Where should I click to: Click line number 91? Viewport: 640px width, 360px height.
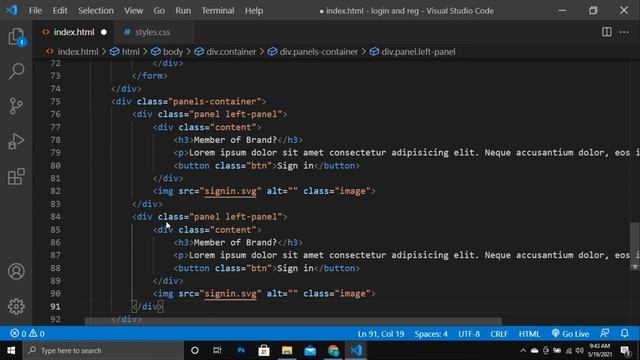click(55, 306)
